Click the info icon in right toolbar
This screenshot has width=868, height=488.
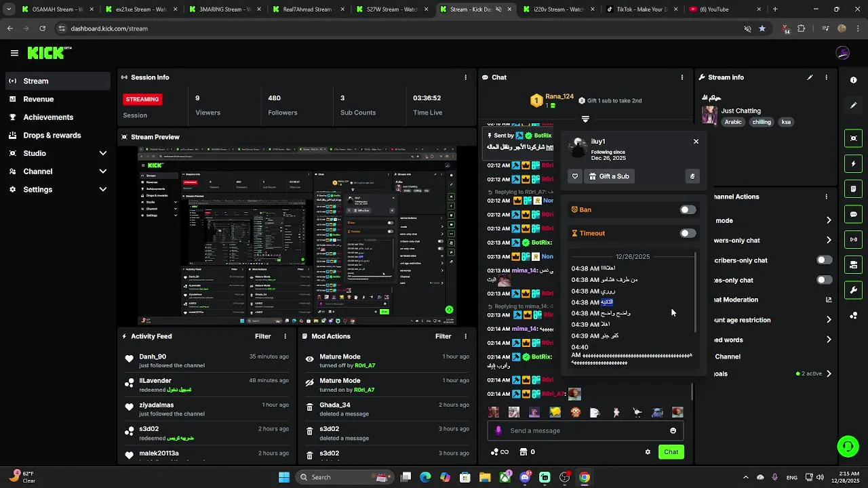click(x=853, y=80)
